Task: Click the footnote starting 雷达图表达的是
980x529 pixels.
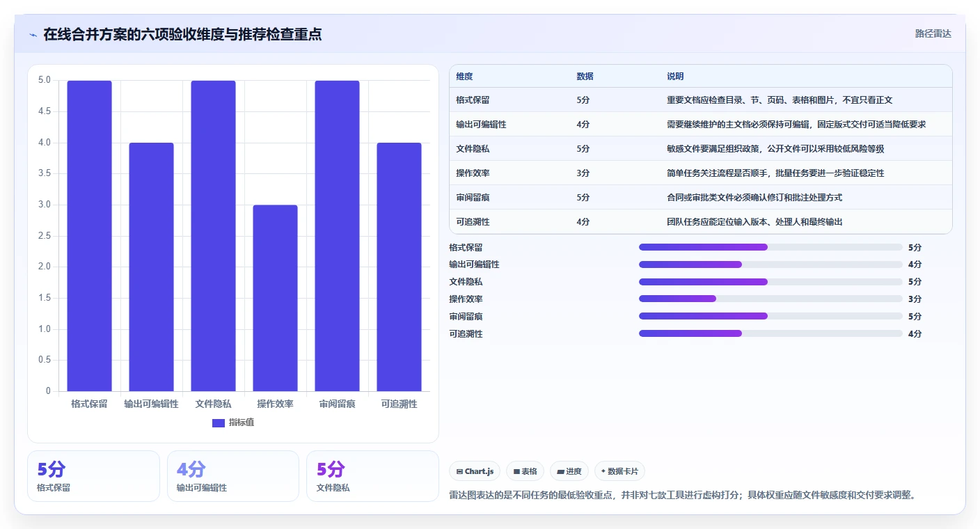Action: 683,496
